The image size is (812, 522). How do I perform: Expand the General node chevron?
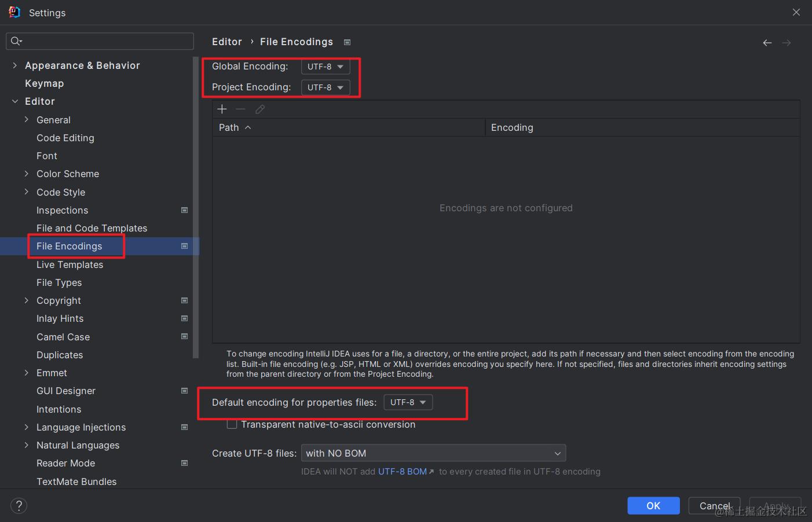point(26,120)
